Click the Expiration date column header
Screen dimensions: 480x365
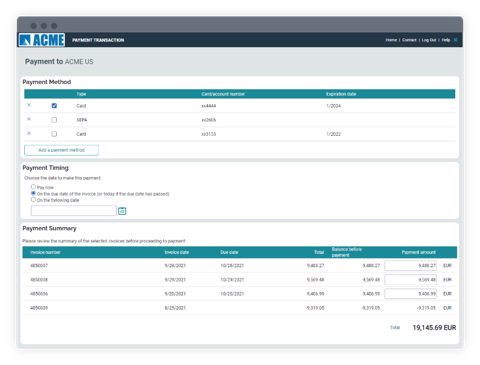(341, 94)
